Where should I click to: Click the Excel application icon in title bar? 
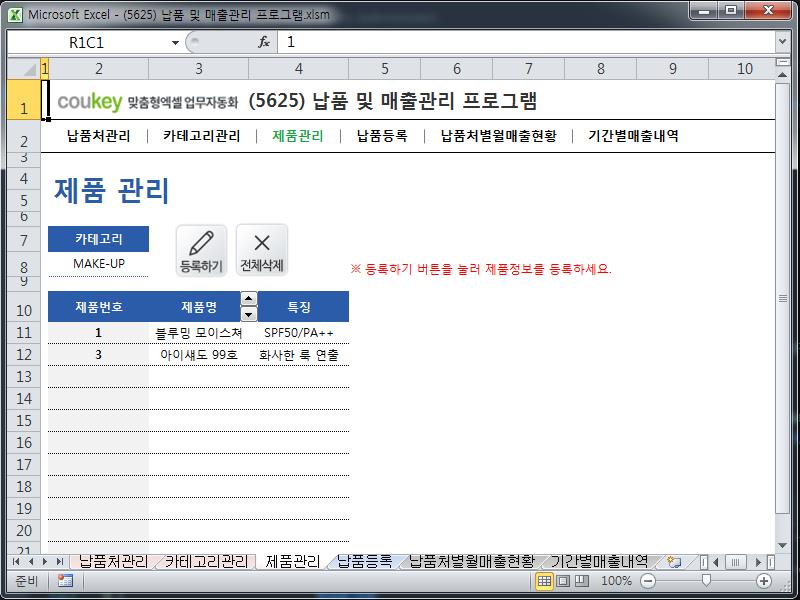click(x=15, y=14)
